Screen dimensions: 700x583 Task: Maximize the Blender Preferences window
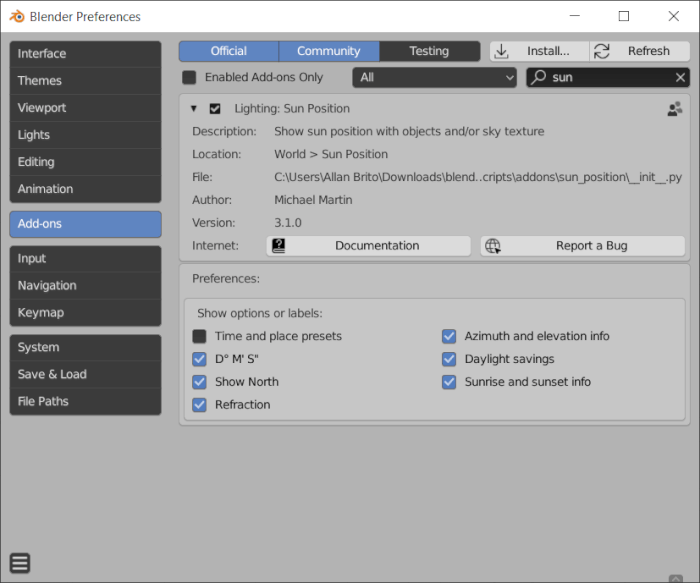(x=624, y=16)
